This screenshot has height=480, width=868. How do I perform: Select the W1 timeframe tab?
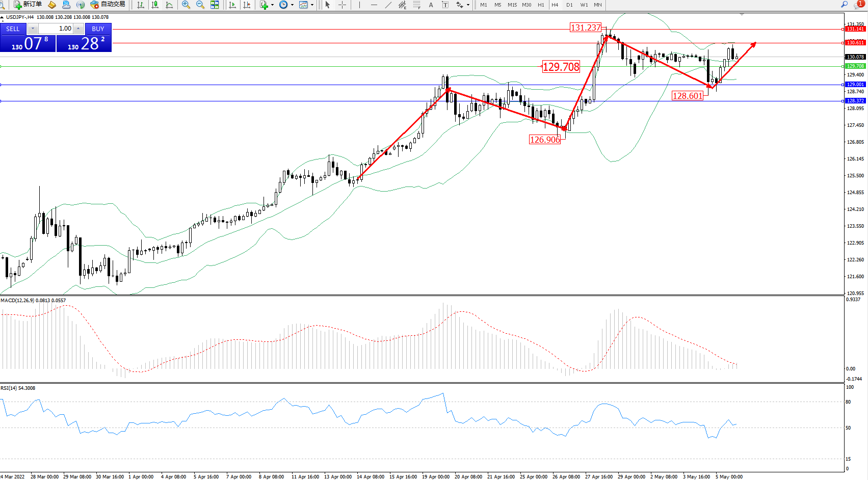(x=584, y=5)
